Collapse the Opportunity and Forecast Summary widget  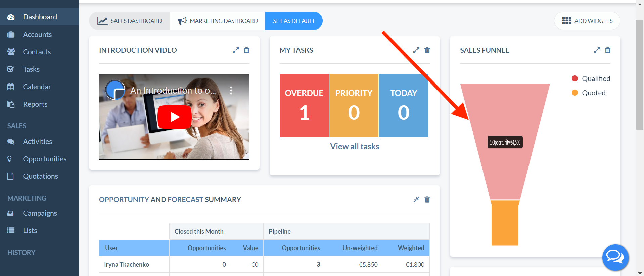(416, 200)
